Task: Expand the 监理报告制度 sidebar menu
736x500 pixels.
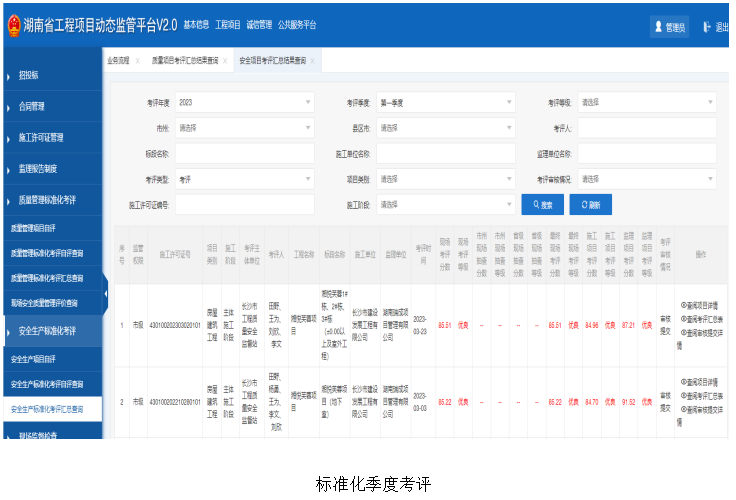Action: coord(53,169)
